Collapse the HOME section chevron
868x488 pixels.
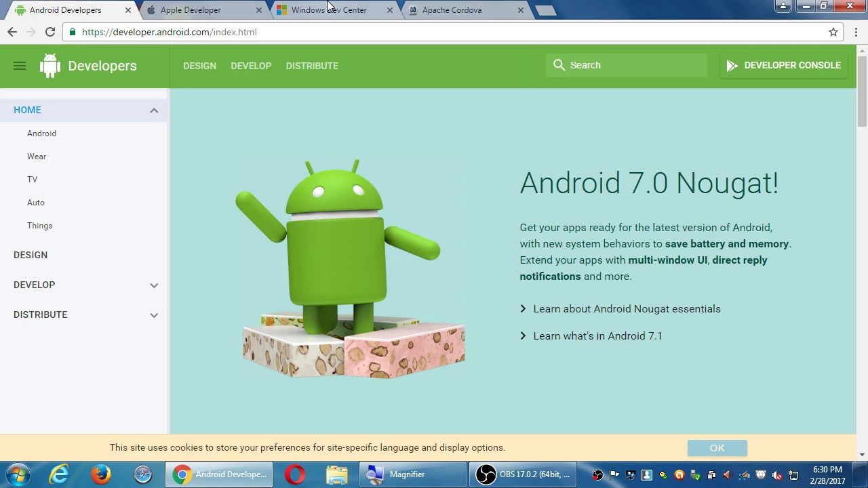click(x=154, y=110)
